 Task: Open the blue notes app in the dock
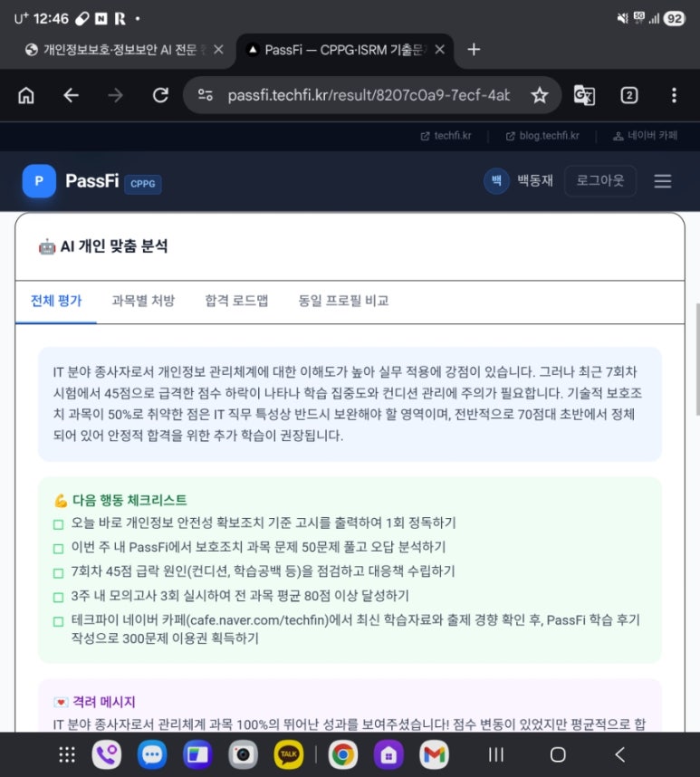click(197, 754)
